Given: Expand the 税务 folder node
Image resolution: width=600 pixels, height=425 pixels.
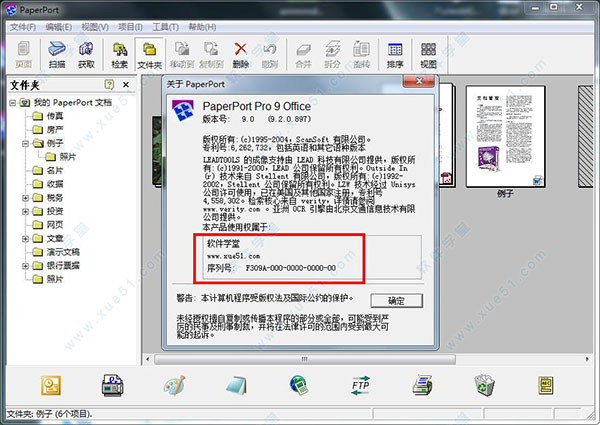Looking at the screenshot, I should tap(25, 198).
